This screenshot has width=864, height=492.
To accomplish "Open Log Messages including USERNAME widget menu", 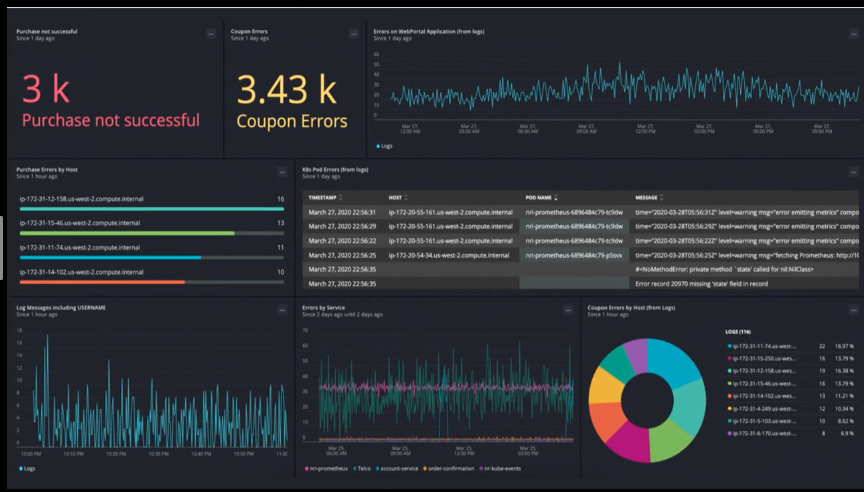I will point(283,310).
